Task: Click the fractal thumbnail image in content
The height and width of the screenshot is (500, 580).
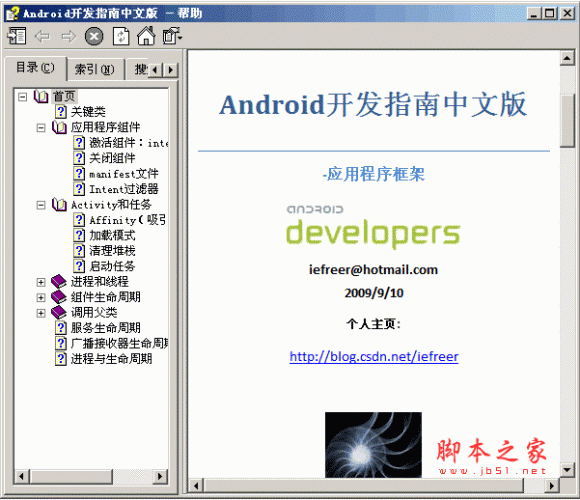Action: [x=373, y=445]
